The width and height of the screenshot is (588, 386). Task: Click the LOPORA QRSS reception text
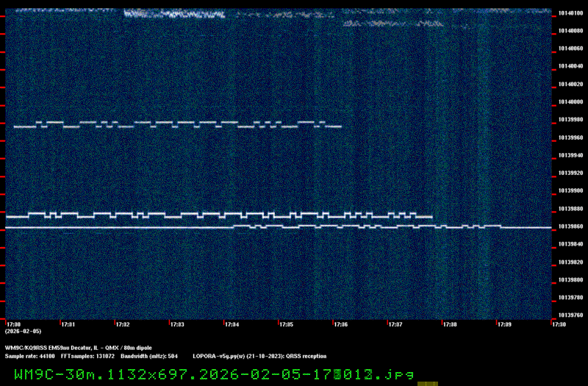tap(259, 357)
